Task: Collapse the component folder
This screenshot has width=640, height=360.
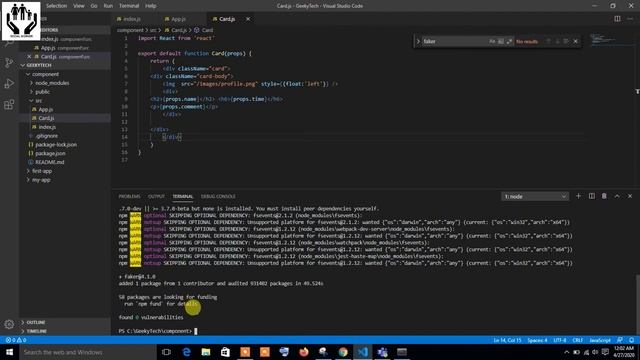Action: pyautogui.click(x=65, y=74)
